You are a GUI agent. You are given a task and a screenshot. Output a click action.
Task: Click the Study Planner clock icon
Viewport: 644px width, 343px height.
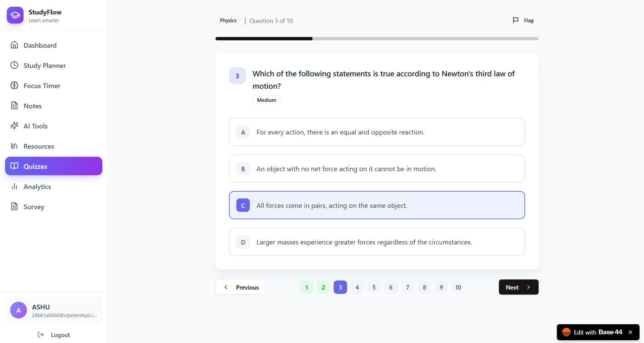(14, 65)
